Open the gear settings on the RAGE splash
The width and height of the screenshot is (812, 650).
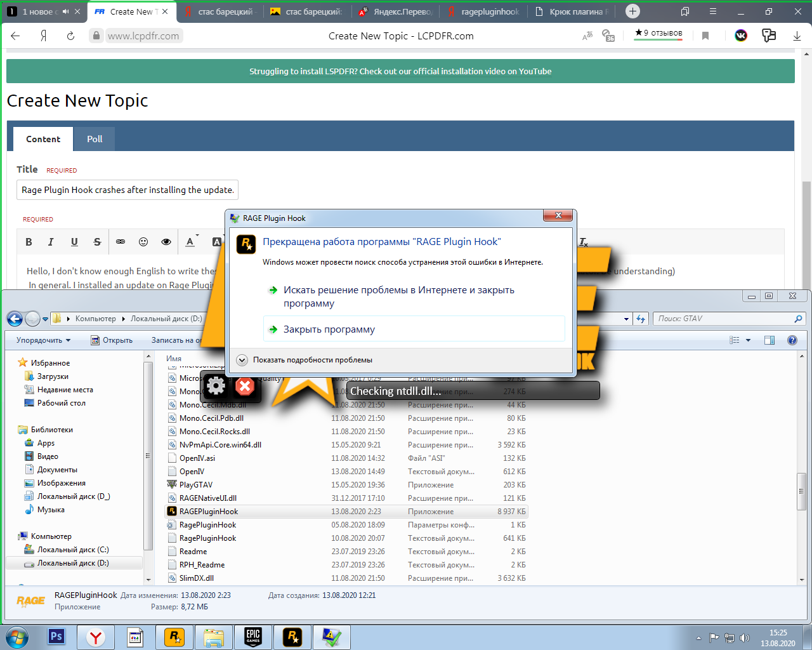click(x=216, y=386)
